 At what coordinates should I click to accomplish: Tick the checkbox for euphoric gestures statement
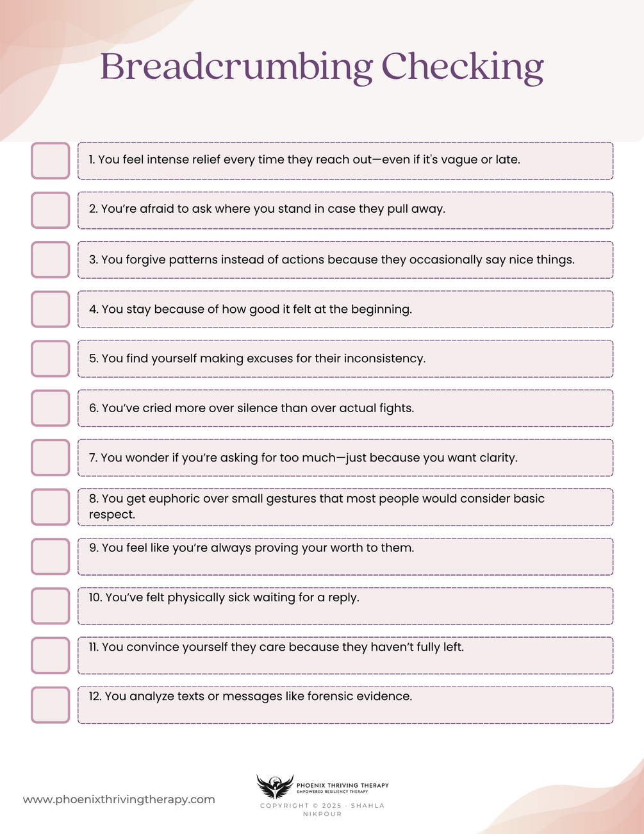[x=50, y=506]
